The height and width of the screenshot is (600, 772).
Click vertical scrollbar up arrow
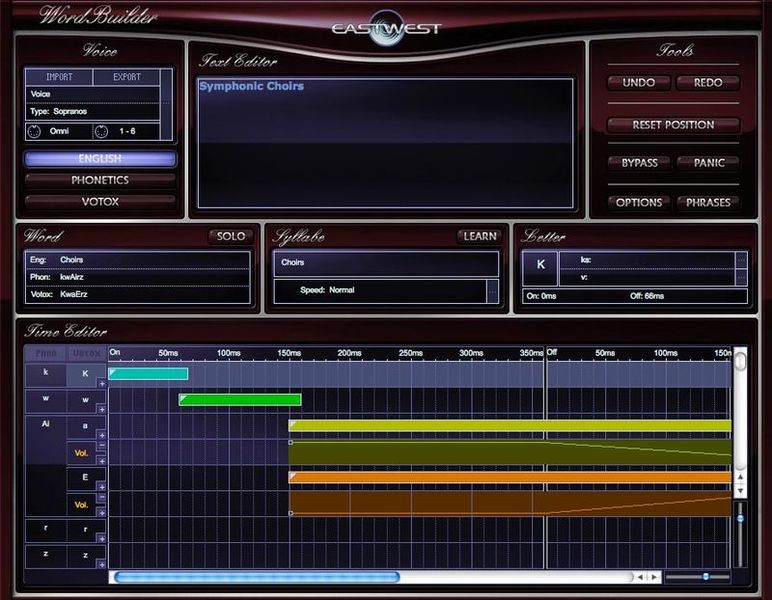740,477
